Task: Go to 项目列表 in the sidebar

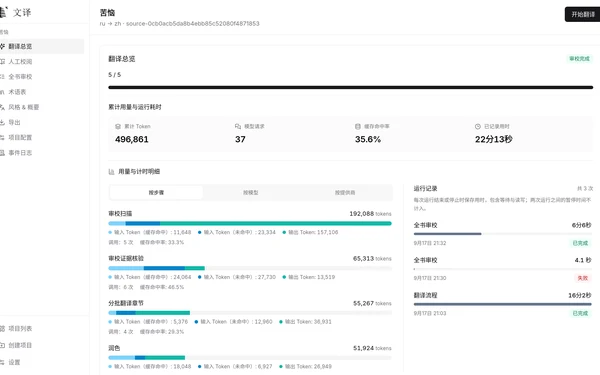Action: [x=41, y=328]
